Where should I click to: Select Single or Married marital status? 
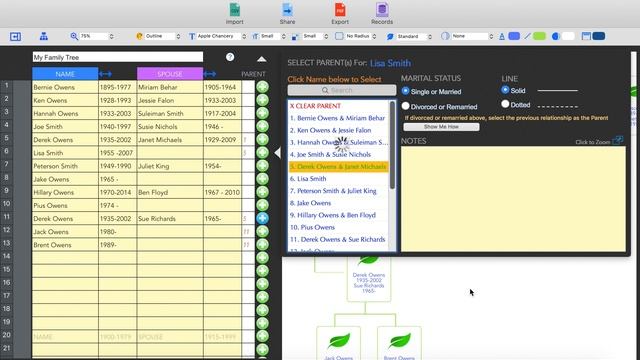pos(405,91)
